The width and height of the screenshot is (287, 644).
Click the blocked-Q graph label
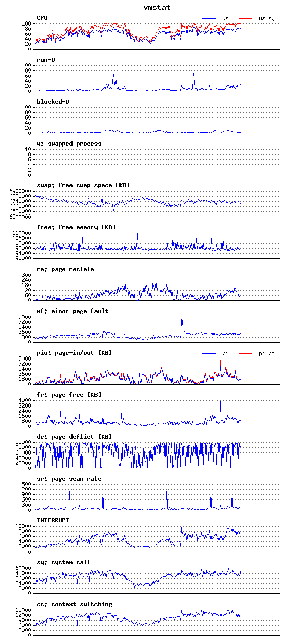click(x=53, y=102)
